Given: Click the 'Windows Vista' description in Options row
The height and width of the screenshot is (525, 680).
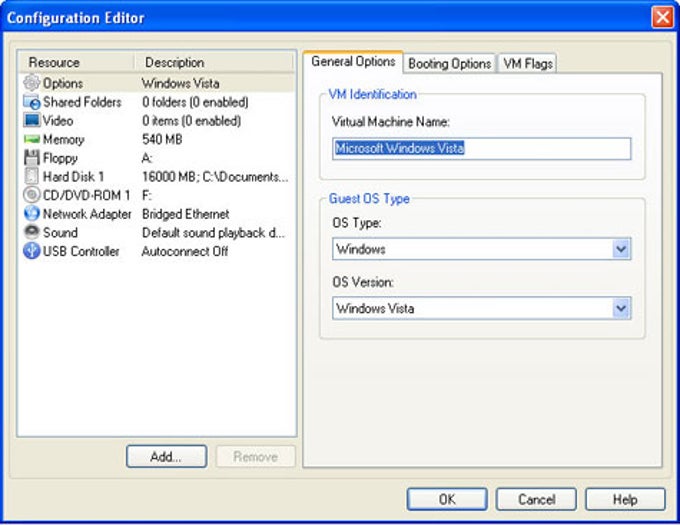Looking at the screenshot, I should pyautogui.click(x=180, y=83).
